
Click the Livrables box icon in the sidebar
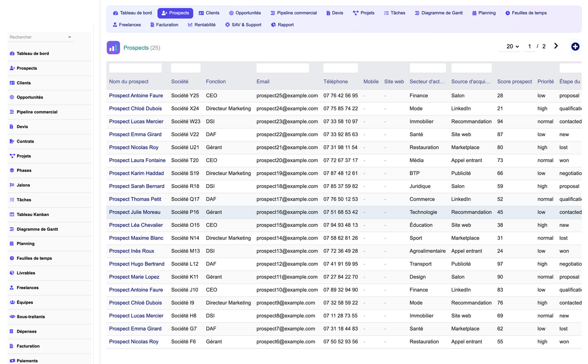coord(12,273)
